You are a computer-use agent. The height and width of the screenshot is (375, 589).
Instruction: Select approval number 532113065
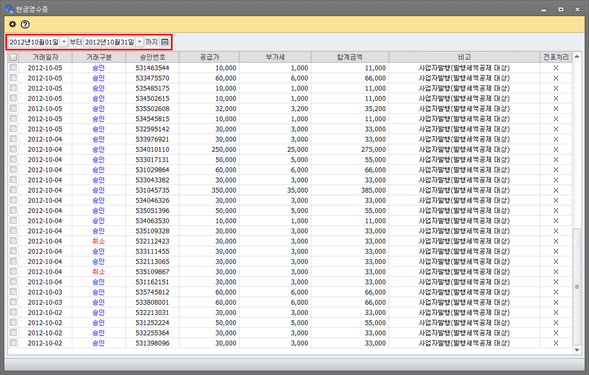pyautogui.click(x=152, y=262)
